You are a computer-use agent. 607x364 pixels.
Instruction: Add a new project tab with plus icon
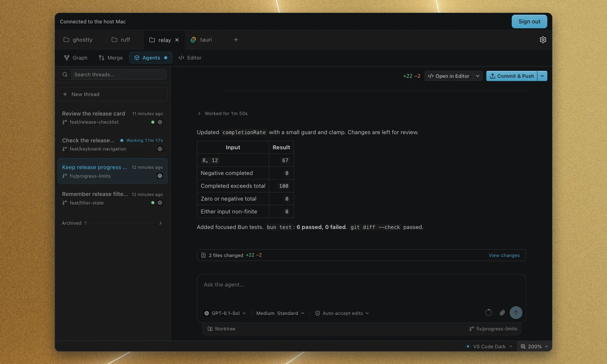(x=236, y=40)
